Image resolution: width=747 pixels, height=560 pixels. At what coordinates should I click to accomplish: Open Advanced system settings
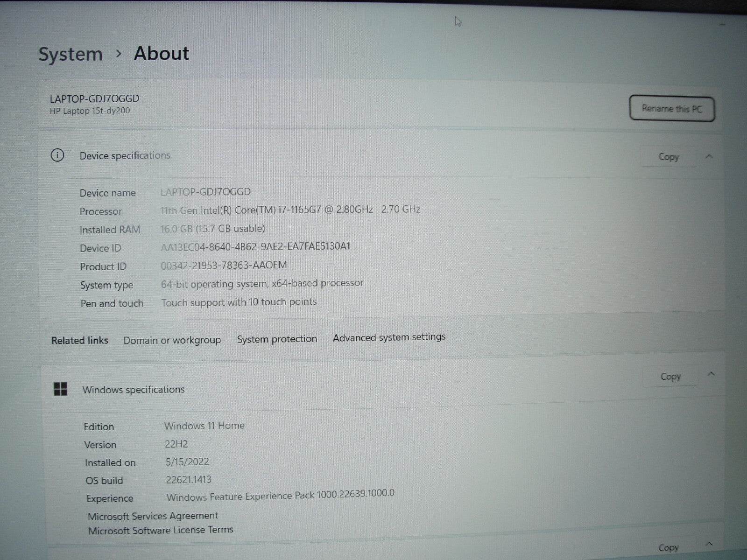click(x=389, y=337)
